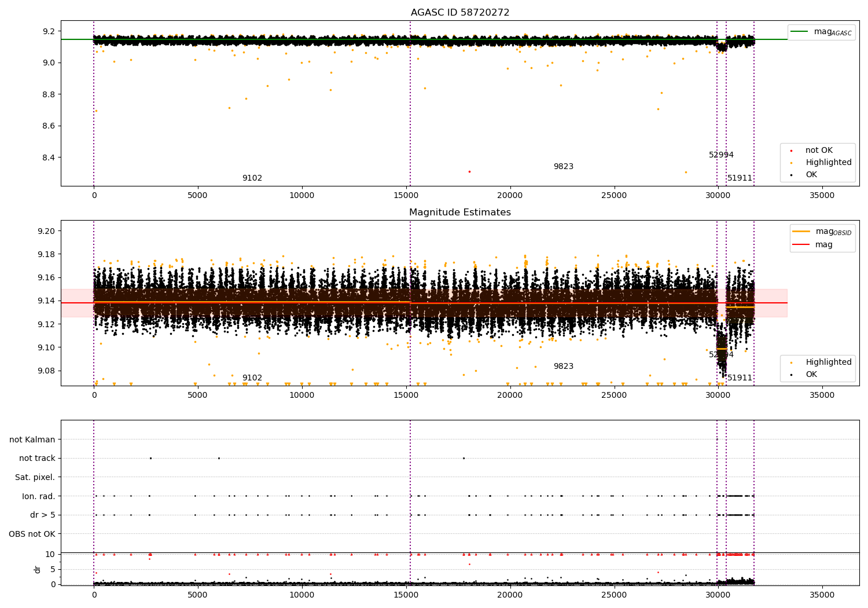The height and width of the screenshot is (608, 868).
Task: Click x-axis tick 10000 under bottom plot
Action: (x=302, y=595)
